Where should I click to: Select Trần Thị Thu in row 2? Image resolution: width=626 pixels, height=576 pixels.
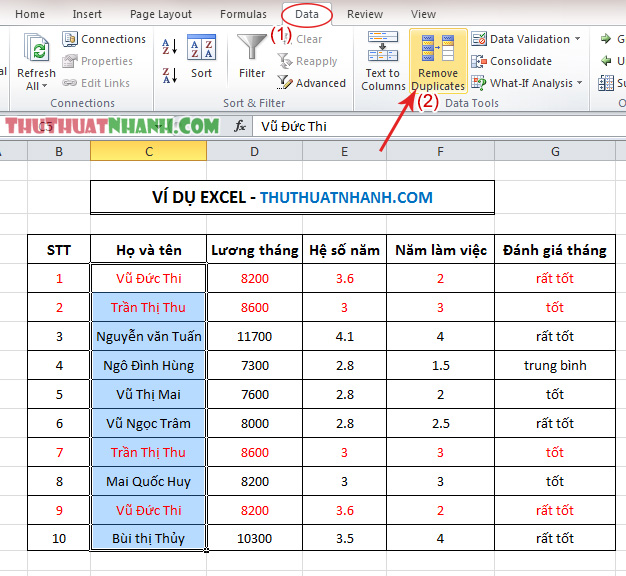click(x=149, y=307)
